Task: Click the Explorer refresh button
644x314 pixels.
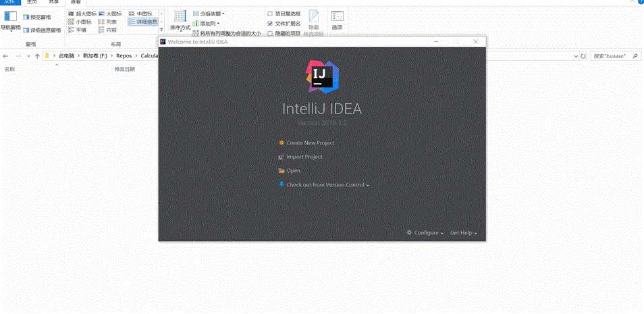Action: 583,56
